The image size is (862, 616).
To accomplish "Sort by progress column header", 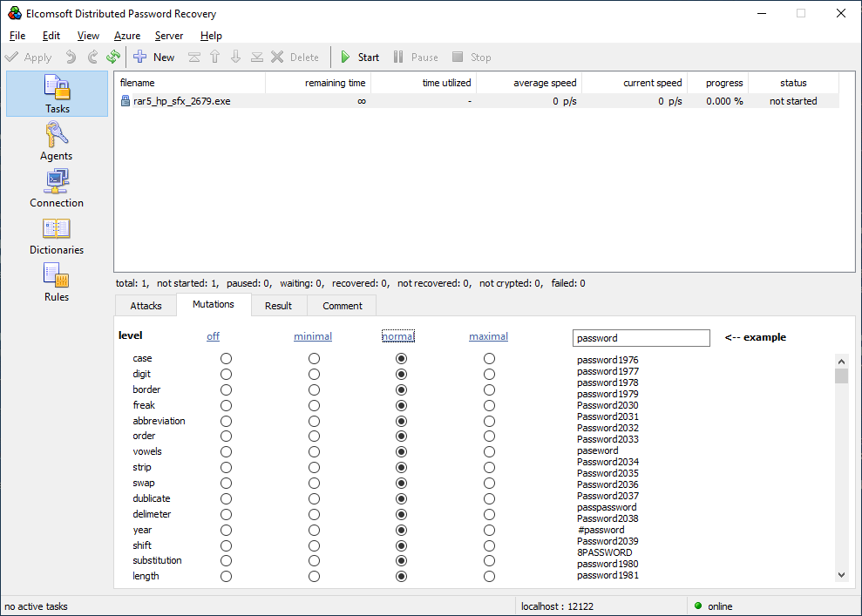I will (x=718, y=83).
